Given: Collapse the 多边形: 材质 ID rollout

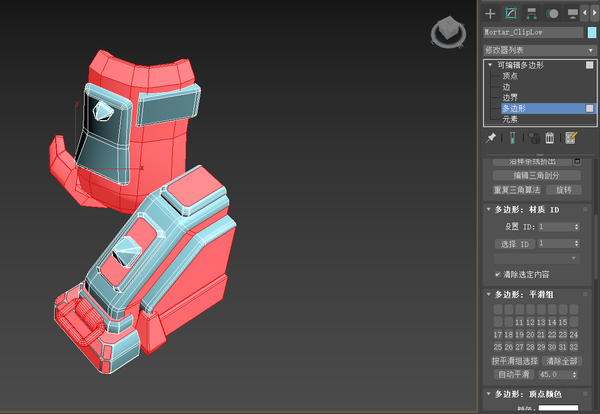Looking at the screenshot, I should [x=489, y=209].
